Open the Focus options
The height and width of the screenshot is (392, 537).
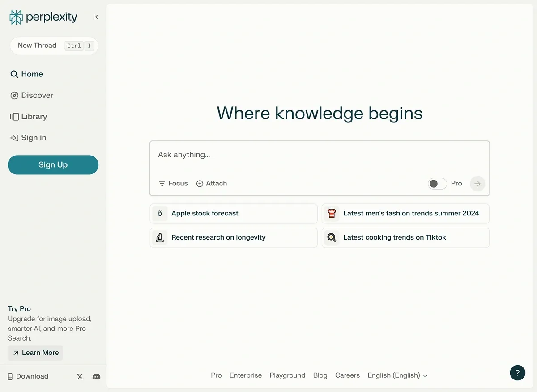174,184
